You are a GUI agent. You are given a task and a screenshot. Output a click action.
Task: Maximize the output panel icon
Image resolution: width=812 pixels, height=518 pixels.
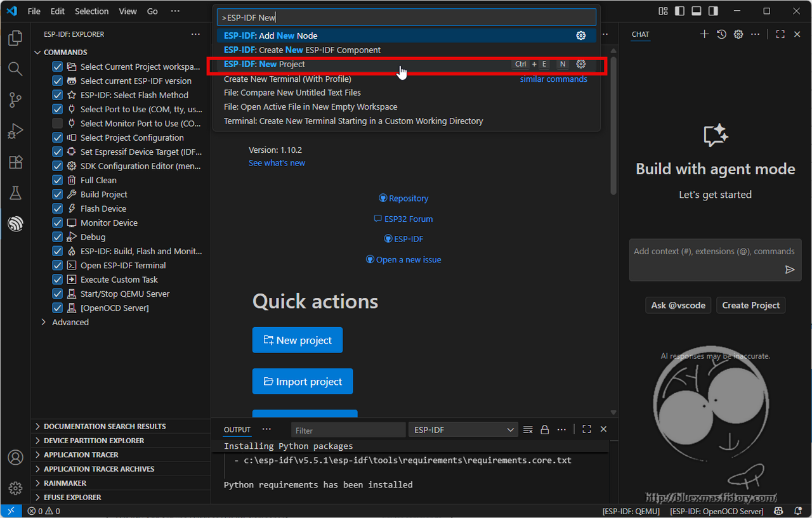(587, 429)
